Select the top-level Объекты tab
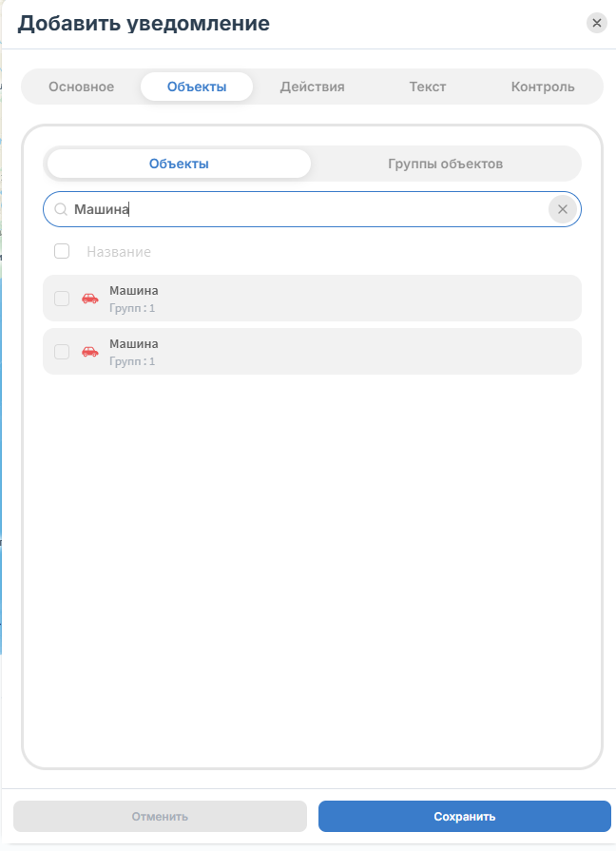Viewport: 616px width, 851px height. (197, 87)
